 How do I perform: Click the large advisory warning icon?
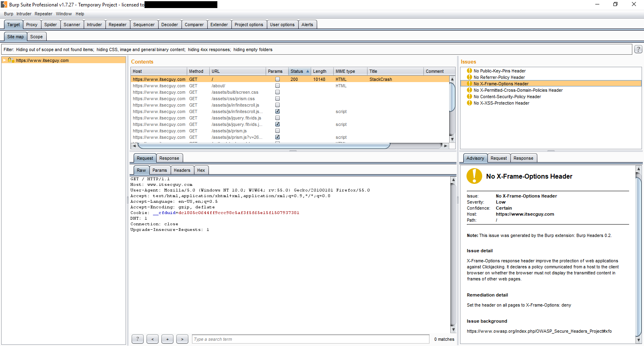pyautogui.click(x=474, y=176)
